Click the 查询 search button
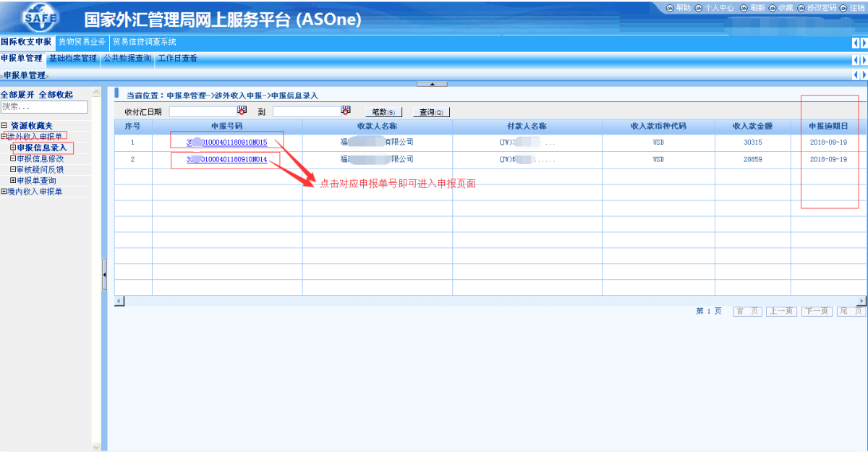The width and height of the screenshot is (868, 452). click(431, 112)
